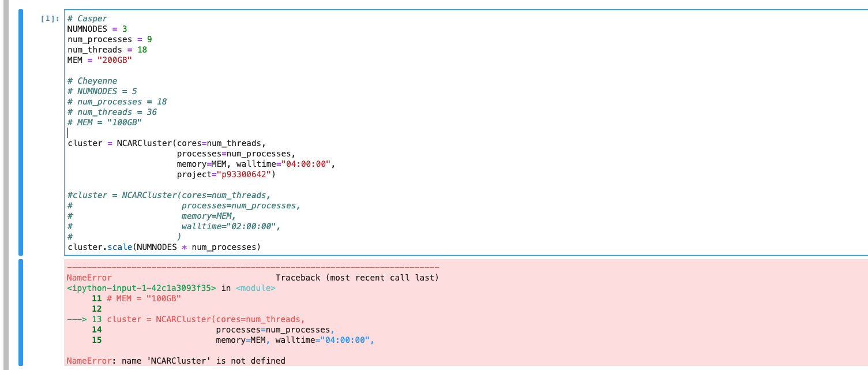Screen dimensions: 868x370
Task: Click the '<module>' text in traceback
Action: pyautogui.click(x=255, y=288)
